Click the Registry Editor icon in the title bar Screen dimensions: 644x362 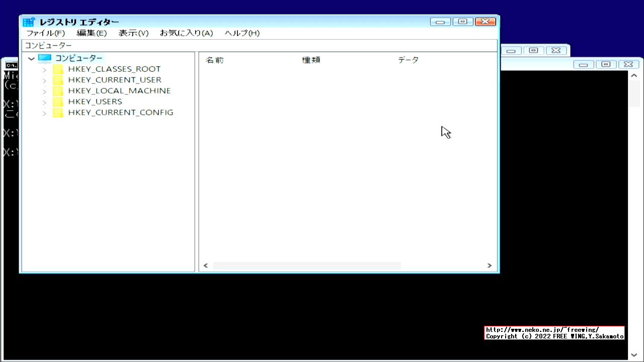coord(29,22)
